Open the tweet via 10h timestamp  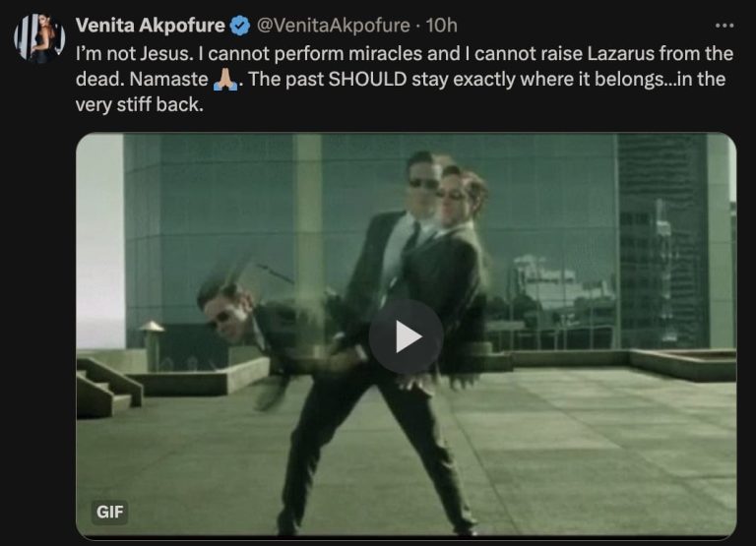(441, 26)
